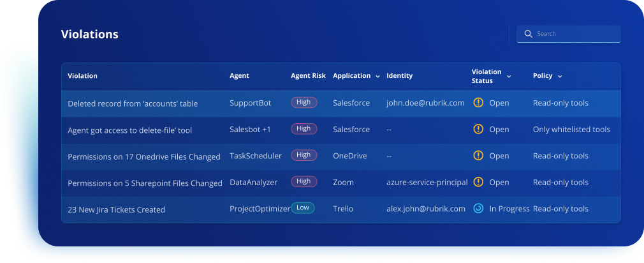Click the Open warning icon for TaskScheduler row
This screenshot has width=644, height=263.
click(x=478, y=156)
